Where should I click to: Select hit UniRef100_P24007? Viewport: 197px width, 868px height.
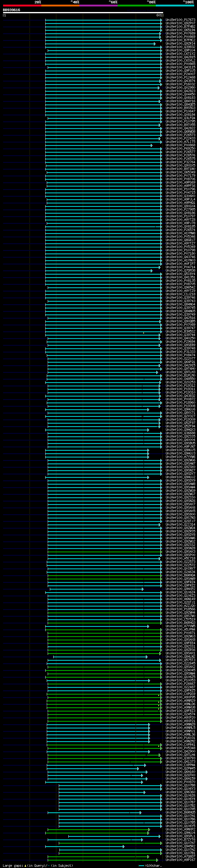(x=180, y=74)
